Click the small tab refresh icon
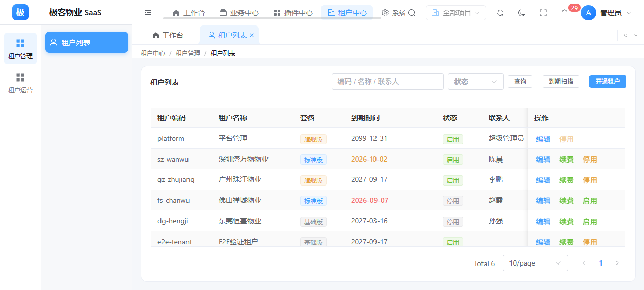 626,35
